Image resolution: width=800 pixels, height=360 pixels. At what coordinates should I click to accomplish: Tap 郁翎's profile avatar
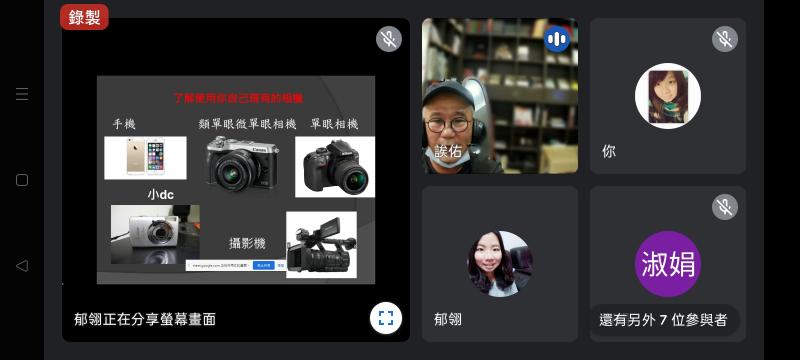coord(500,264)
